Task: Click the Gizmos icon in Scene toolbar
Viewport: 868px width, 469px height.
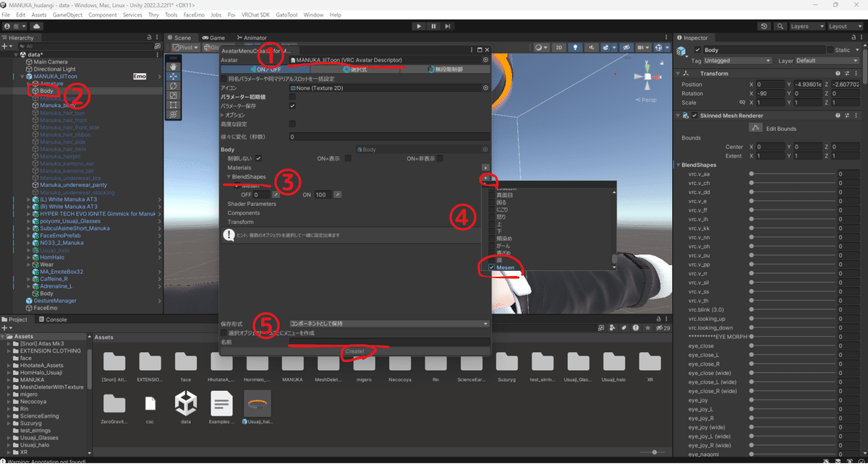Action: pyautogui.click(x=660, y=48)
